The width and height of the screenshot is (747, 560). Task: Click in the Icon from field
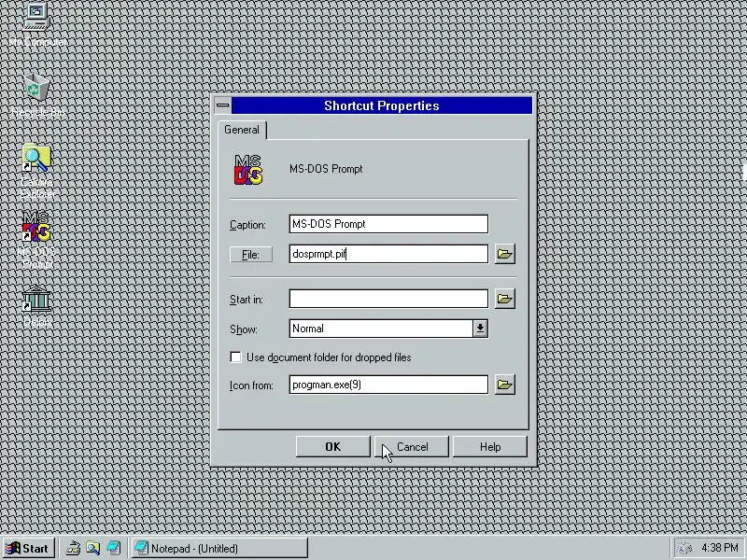point(388,385)
